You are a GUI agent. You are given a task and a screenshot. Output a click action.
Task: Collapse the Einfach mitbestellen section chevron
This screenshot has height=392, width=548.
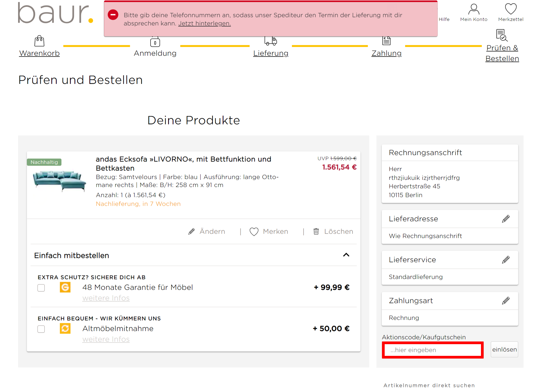coord(346,255)
